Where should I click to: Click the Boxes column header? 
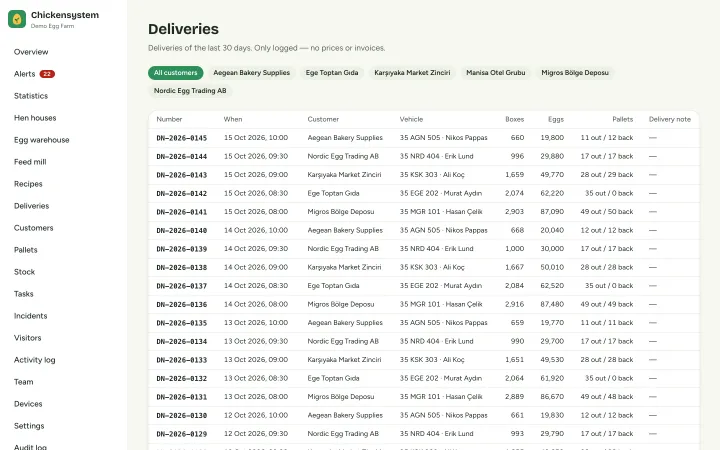pos(515,119)
